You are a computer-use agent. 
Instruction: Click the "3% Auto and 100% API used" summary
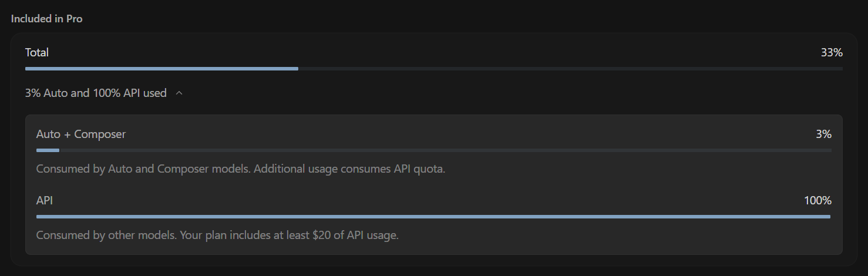pos(96,93)
